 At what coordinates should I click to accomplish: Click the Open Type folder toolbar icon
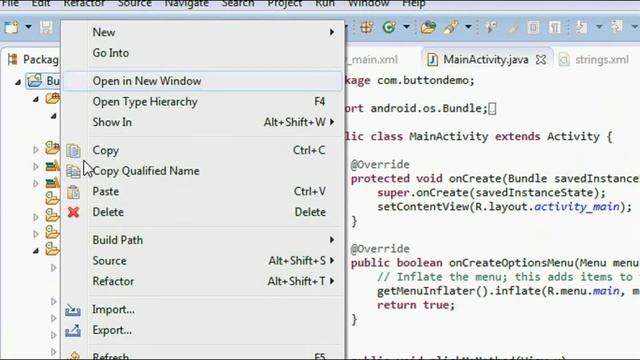point(428,27)
